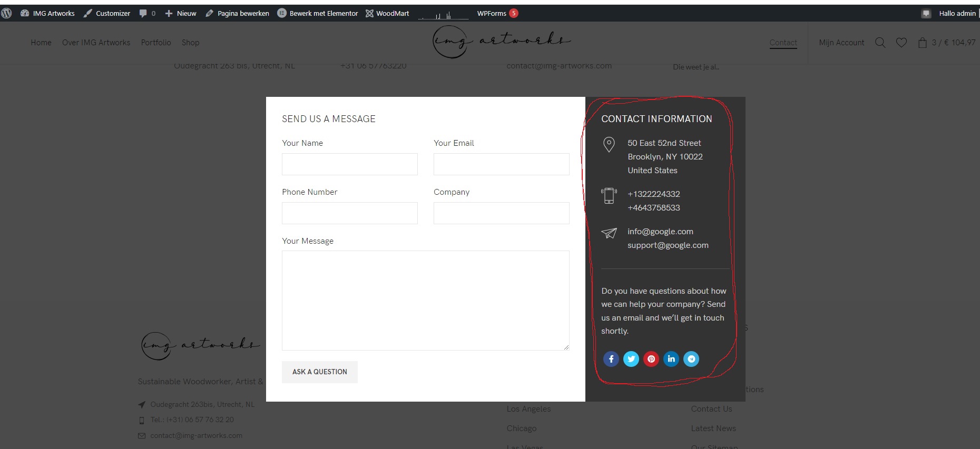The height and width of the screenshot is (449, 980).
Task: Open shopping cart with 3 items
Action: click(x=946, y=43)
